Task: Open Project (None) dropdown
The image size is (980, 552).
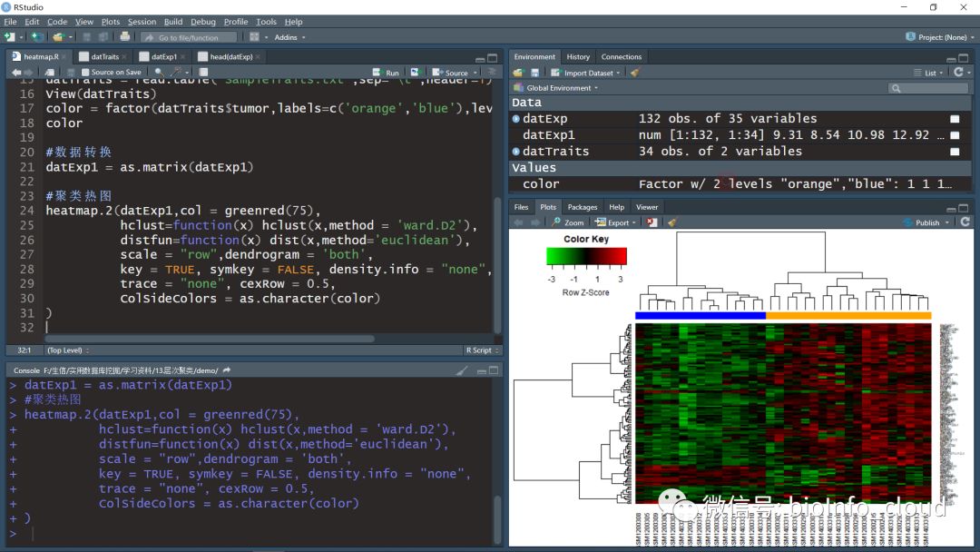Action: click(x=939, y=37)
